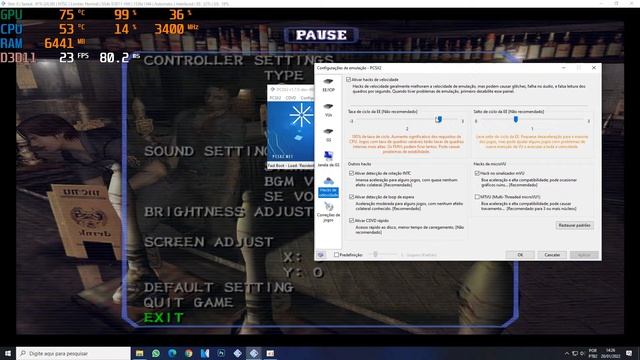
Task: Select DEFAULT SETTING in the pause menu
Action: click(x=218, y=287)
